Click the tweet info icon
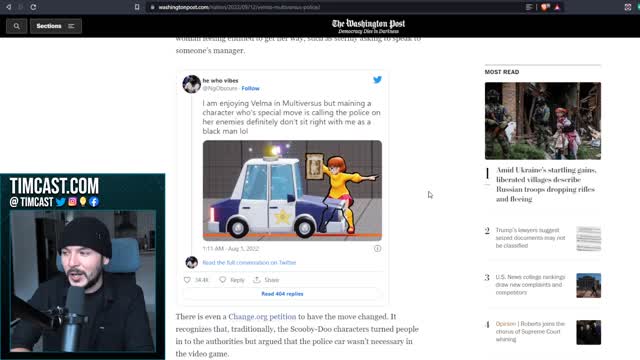Viewport: 640px width, 360px height. (x=378, y=249)
